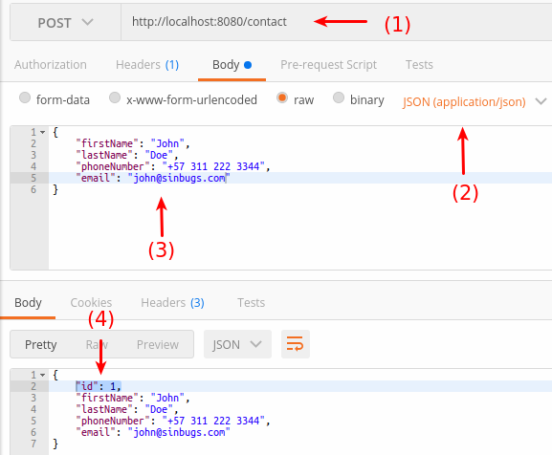
Task: Open the POST method dropdown
Action: pyautogui.click(x=65, y=23)
